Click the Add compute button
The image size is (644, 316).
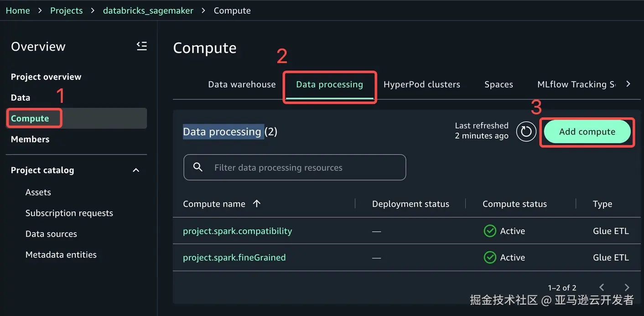point(587,132)
